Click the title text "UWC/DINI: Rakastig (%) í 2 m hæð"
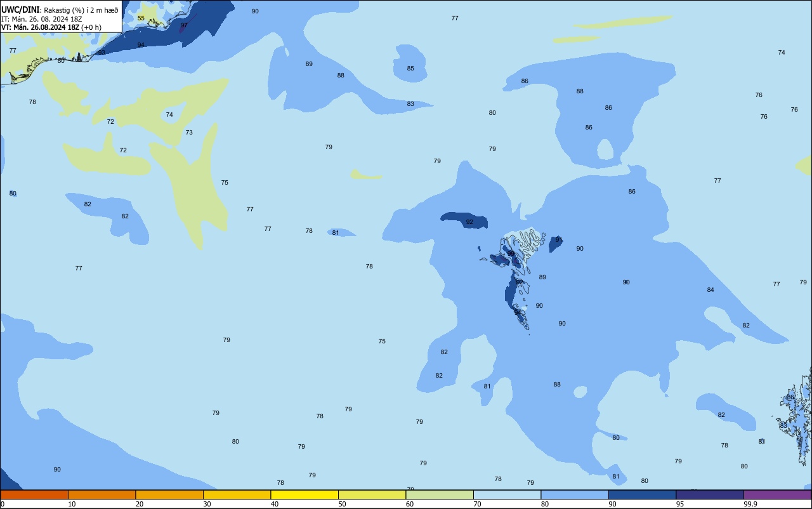 pyautogui.click(x=60, y=10)
